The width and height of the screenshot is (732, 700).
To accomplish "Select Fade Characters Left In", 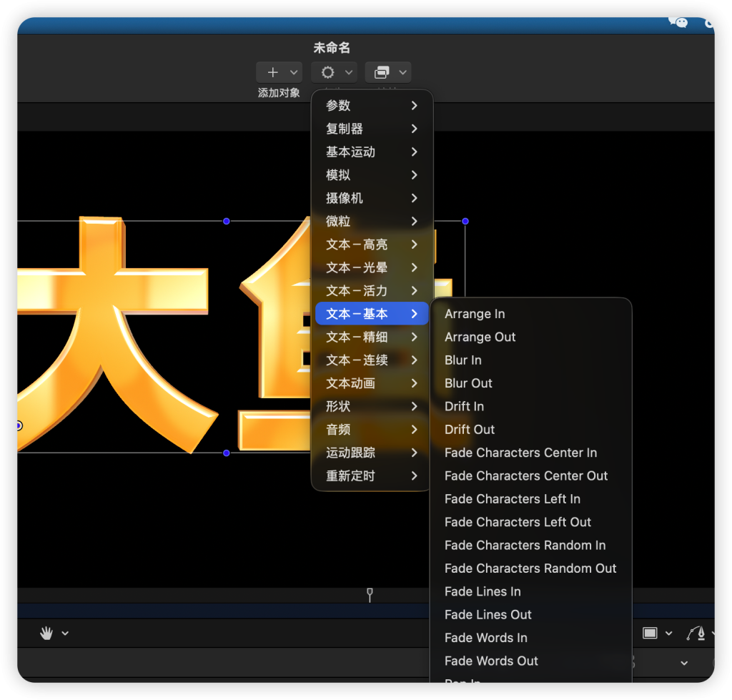I will click(x=512, y=499).
